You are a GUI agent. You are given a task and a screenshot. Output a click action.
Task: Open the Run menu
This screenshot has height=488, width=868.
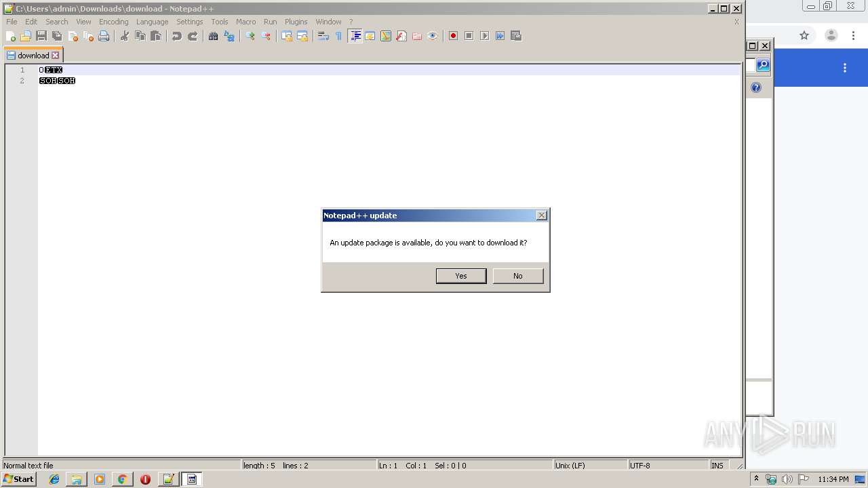[x=271, y=22]
